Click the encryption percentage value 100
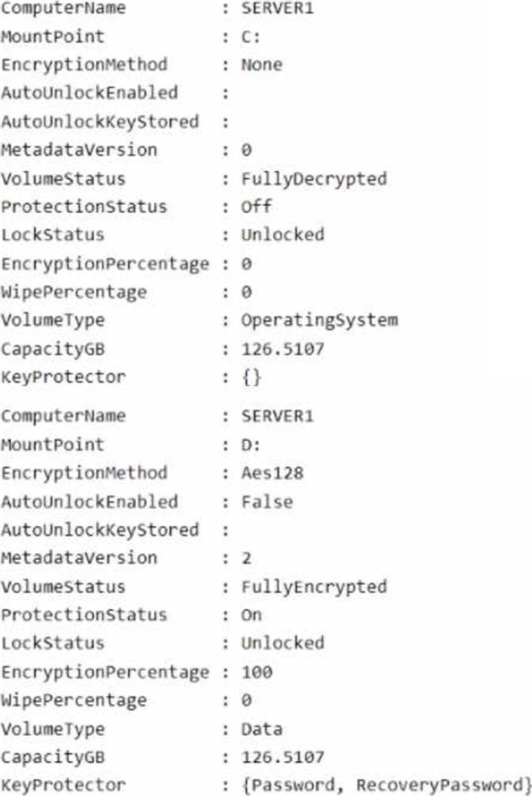The height and width of the screenshot is (796, 532). pyautogui.click(x=256, y=672)
